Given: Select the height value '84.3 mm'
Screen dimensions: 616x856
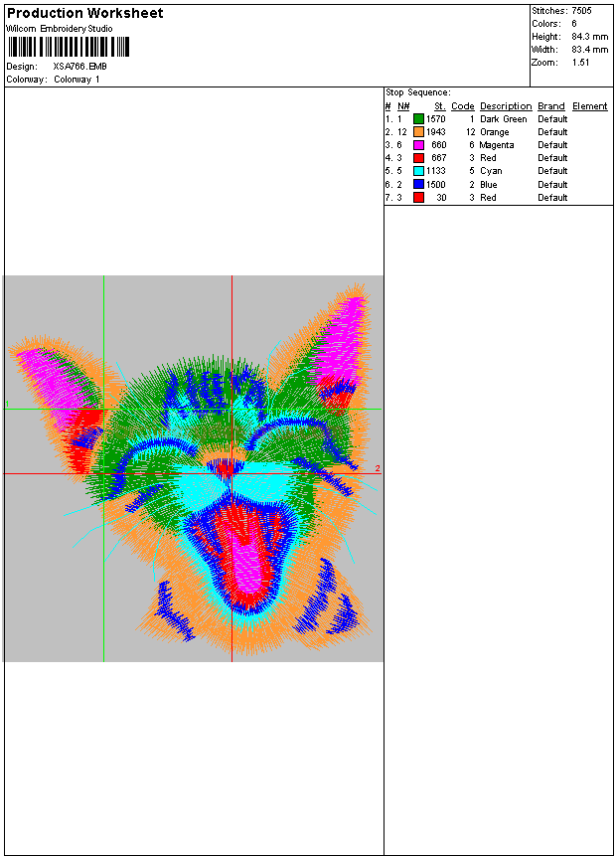Looking at the screenshot, I should (590, 37).
